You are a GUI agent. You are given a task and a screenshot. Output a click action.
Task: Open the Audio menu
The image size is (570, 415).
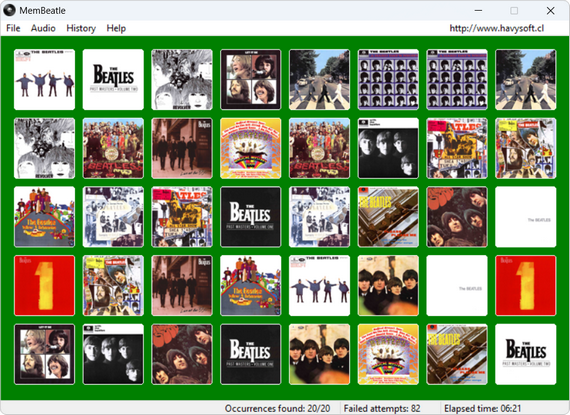[x=43, y=28]
